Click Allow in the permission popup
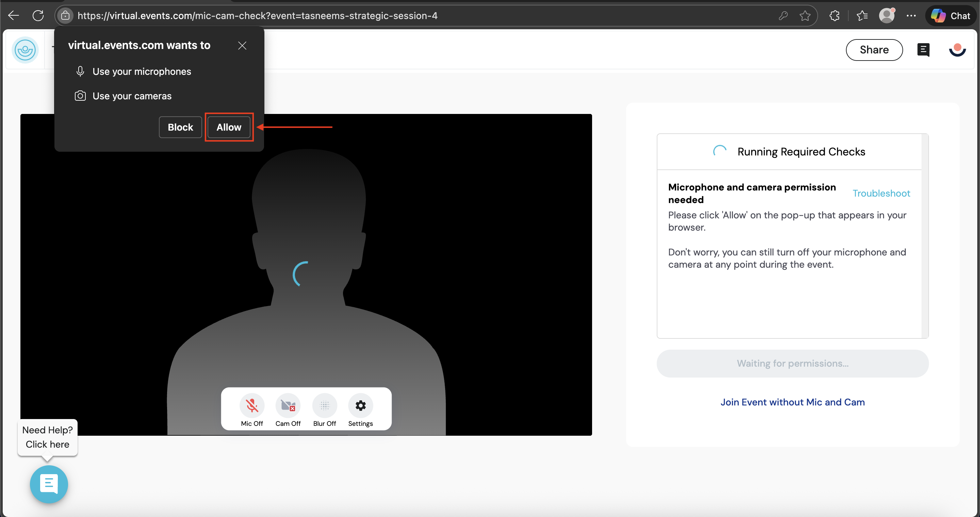Screen dimensions: 980x517 [229, 127]
